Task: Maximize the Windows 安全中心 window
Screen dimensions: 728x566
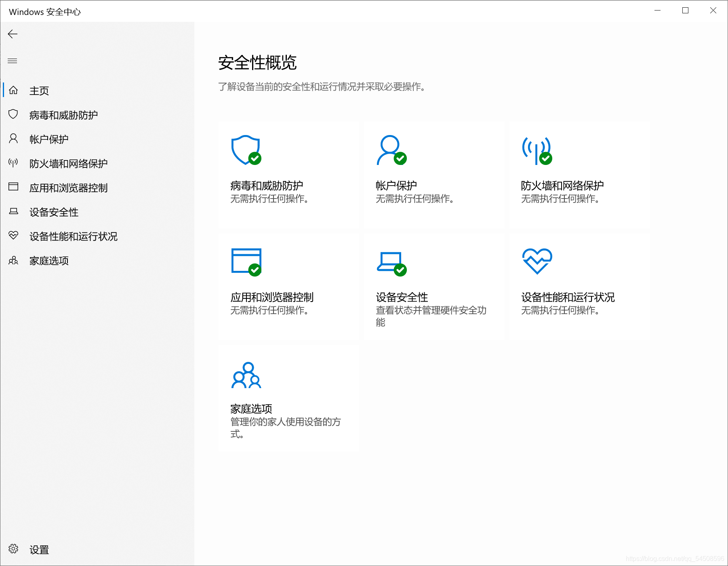Action: point(685,11)
